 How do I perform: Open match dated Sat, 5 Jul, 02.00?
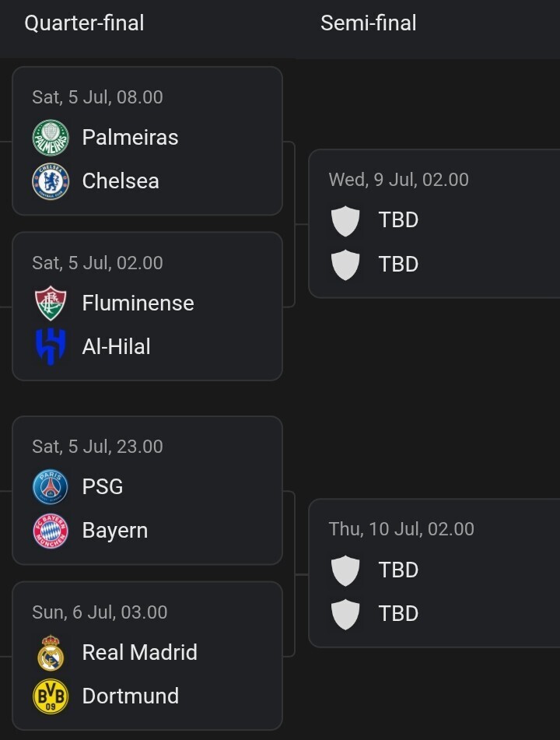point(147,307)
